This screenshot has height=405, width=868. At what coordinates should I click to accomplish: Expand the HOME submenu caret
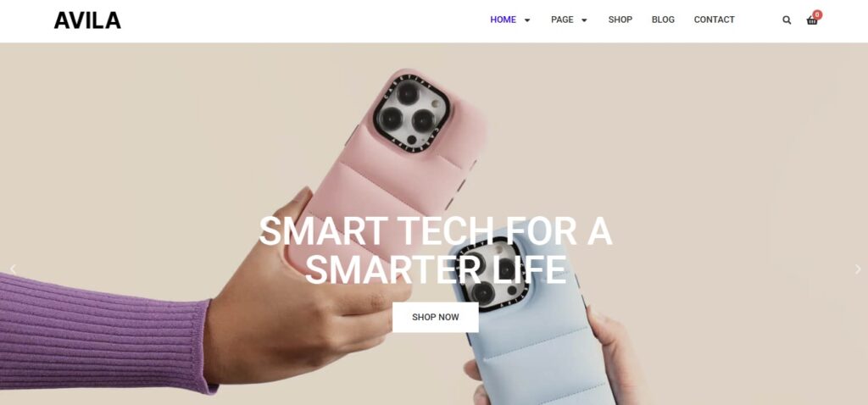(x=527, y=20)
